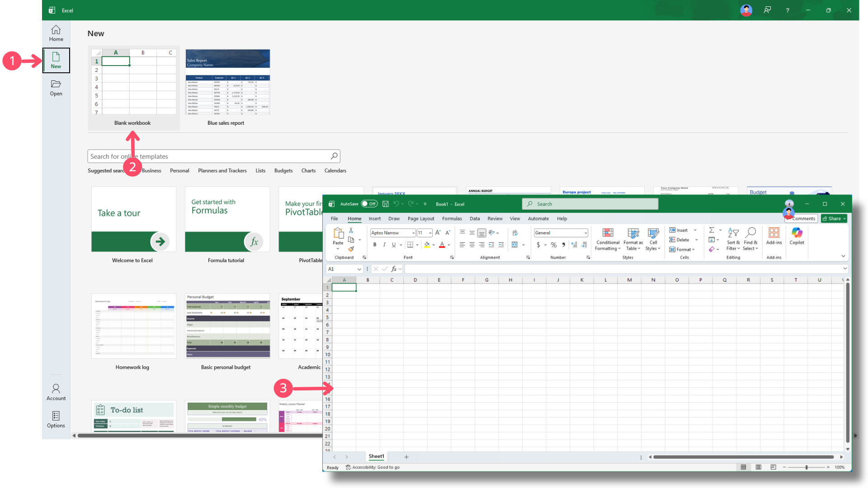Click the feedback icon in Excel title bar
This screenshot has height=488, width=868.
pos(767,10)
